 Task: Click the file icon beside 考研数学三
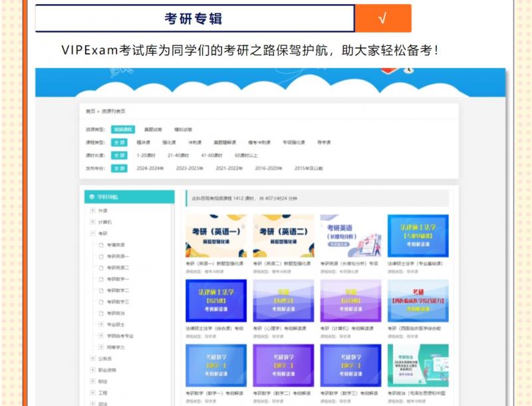tap(101, 302)
